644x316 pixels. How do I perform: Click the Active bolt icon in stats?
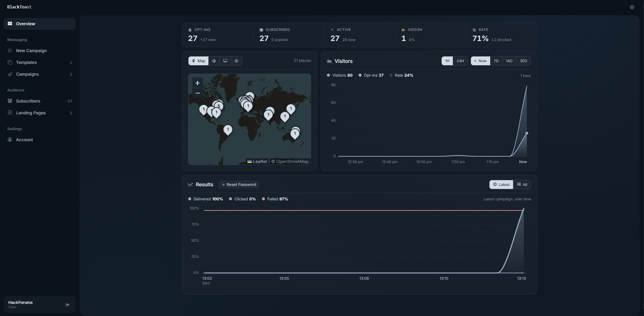(332, 30)
